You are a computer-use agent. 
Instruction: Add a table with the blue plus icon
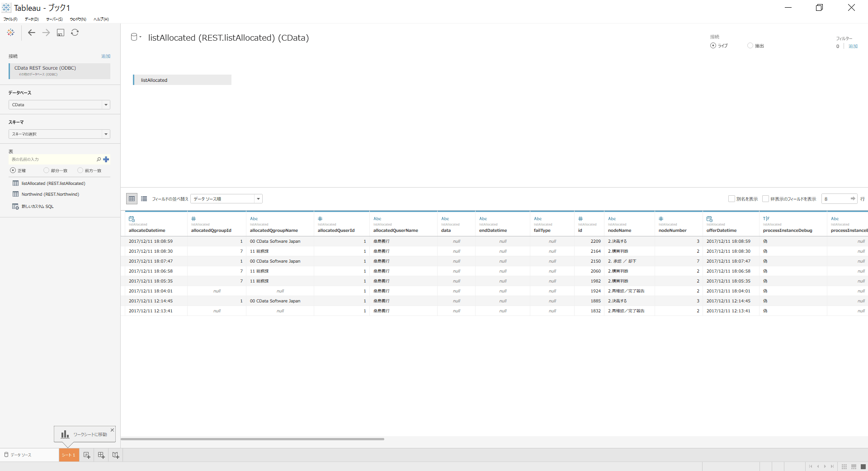[106, 159]
